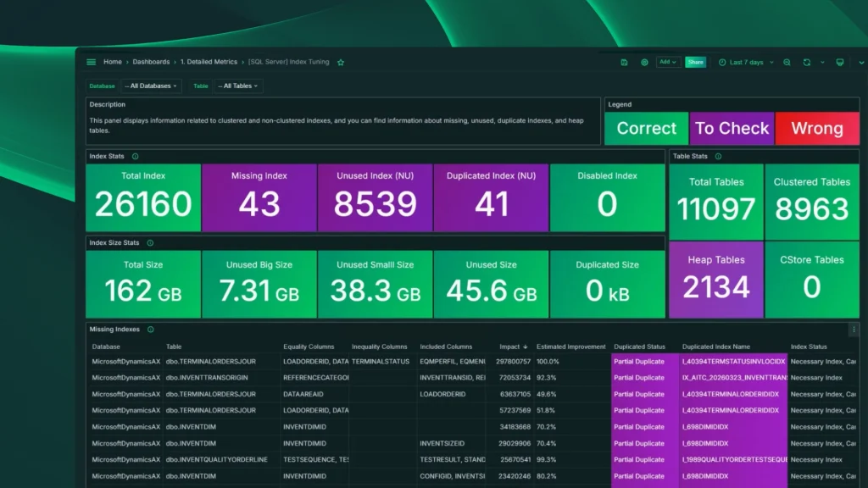Sort by the Table column header

pos(174,347)
